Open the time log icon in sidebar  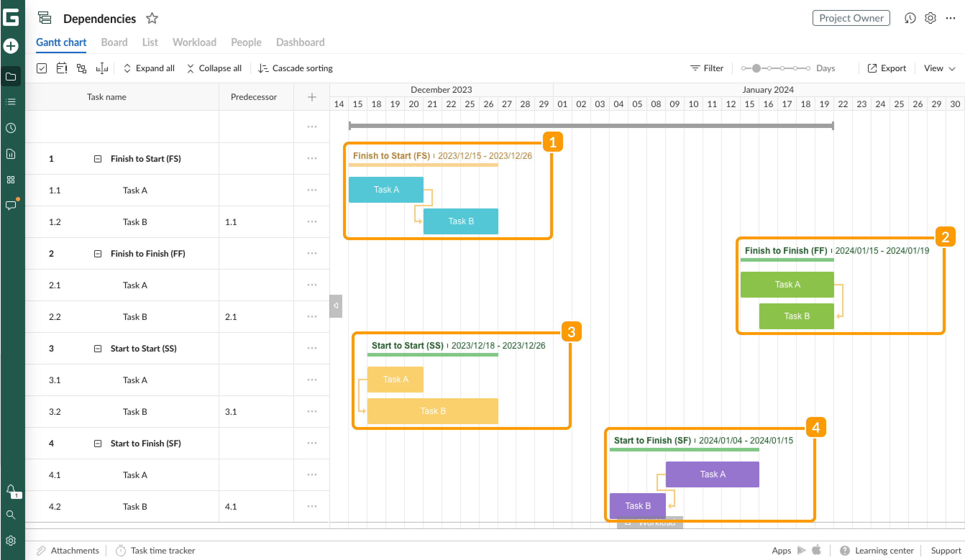(x=11, y=128)
